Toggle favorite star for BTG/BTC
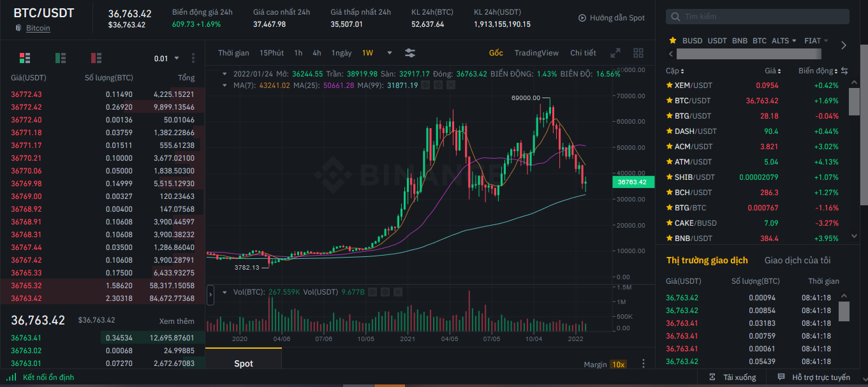The width and height of the screenshot is (868, 387). [670, 207]
